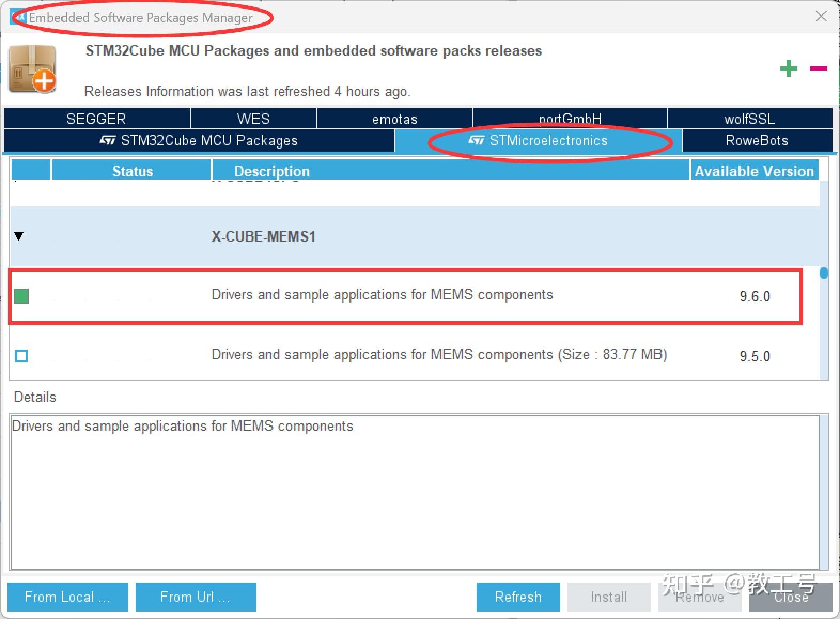840x619 pixels.
Task: Switch to STM32Cube MCU Packages tab
Action: coord(199,141)
